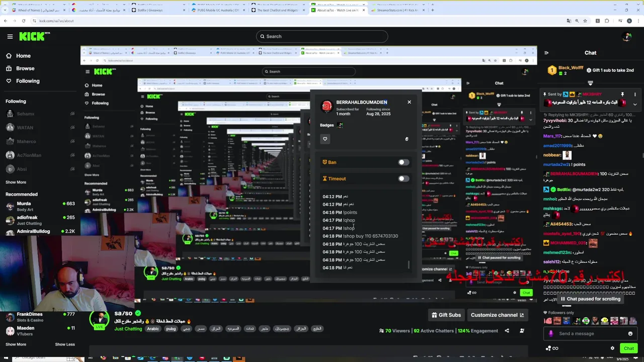The image size is (644, 362).
Task: Click the Customize channel button
Action: tap(498, 315)
